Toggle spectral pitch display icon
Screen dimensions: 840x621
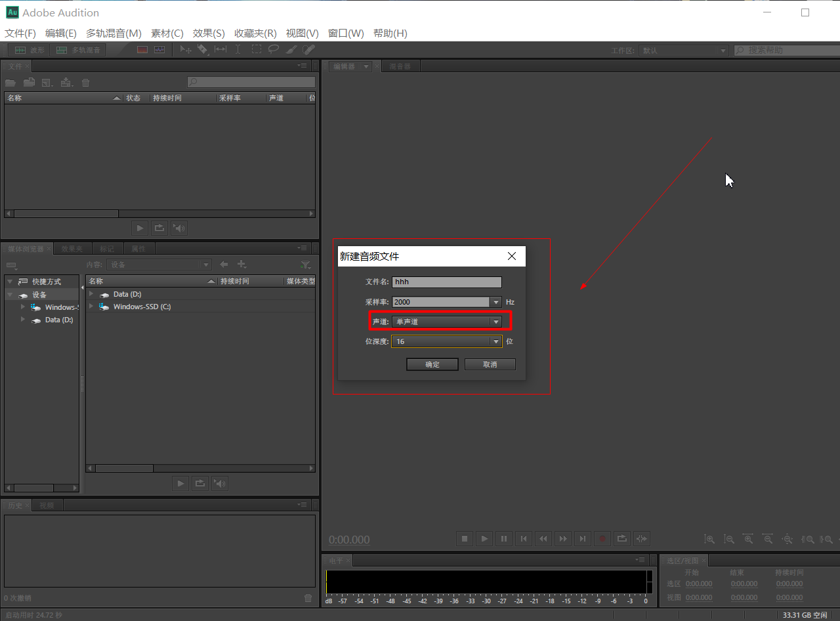click(159, 50)
